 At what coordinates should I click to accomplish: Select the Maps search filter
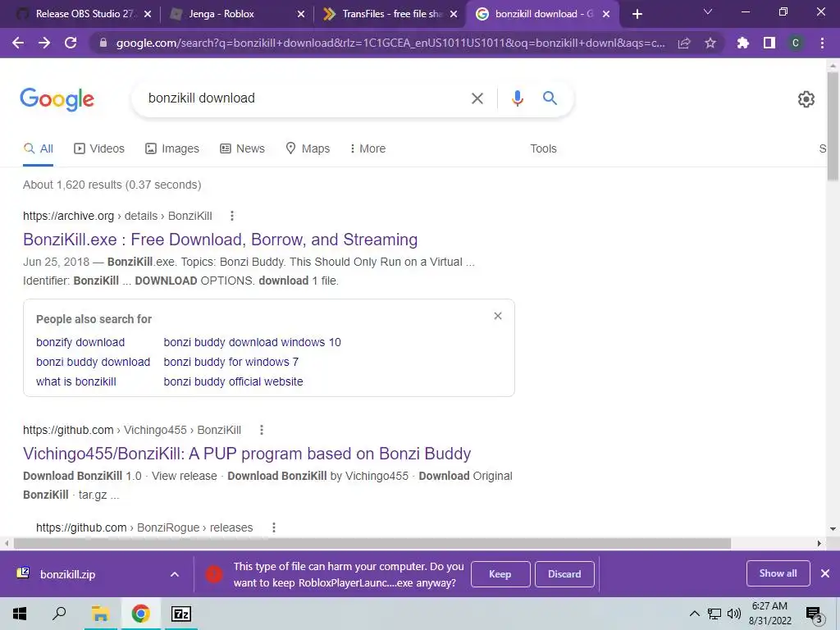point(308,148)
